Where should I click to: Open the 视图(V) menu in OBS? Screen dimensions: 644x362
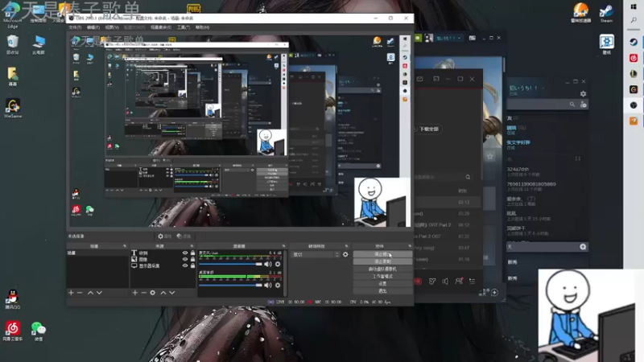coord(112,27)
